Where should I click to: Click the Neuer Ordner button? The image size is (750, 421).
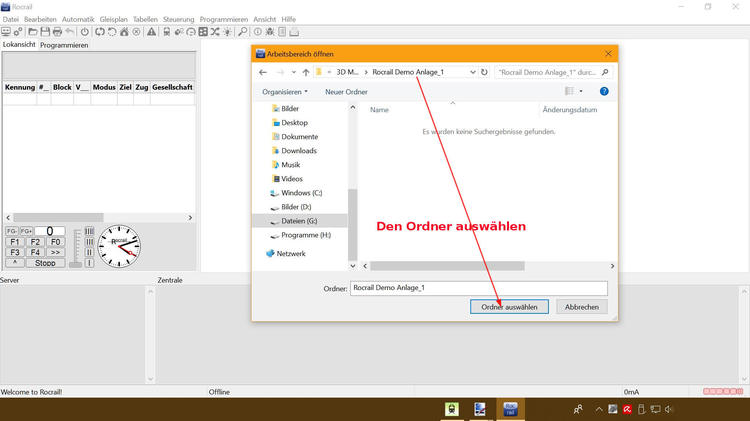click(346, 91)
